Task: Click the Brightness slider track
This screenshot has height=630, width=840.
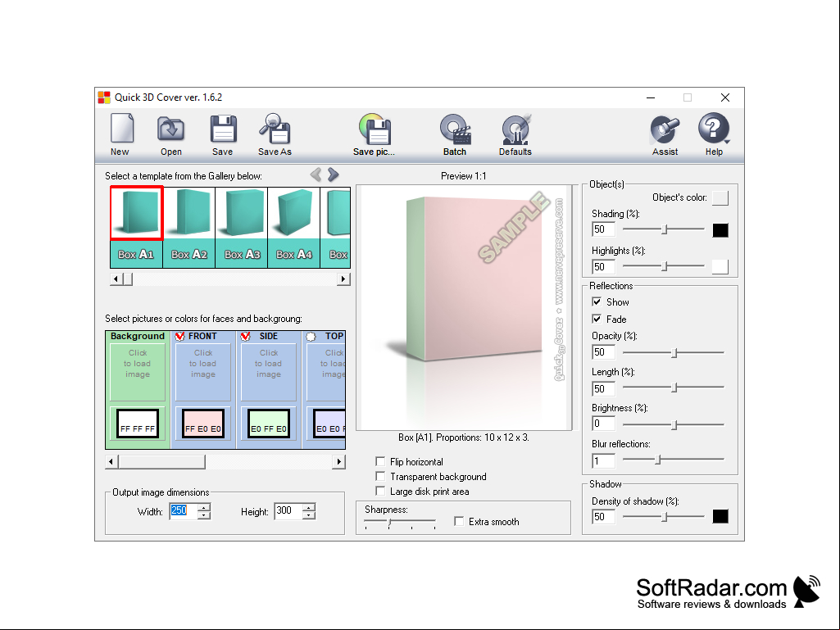Action: 674,424
